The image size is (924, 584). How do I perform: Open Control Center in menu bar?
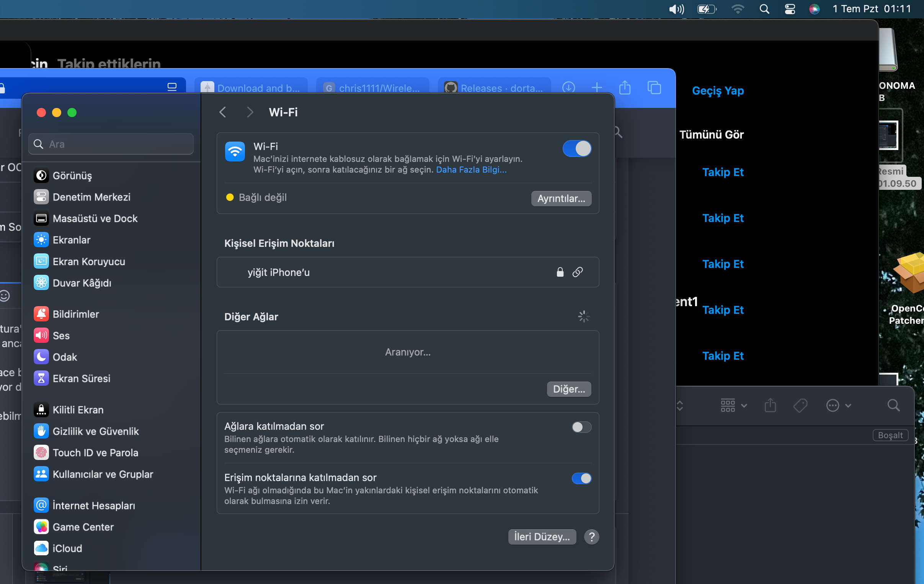coord(790,9)
